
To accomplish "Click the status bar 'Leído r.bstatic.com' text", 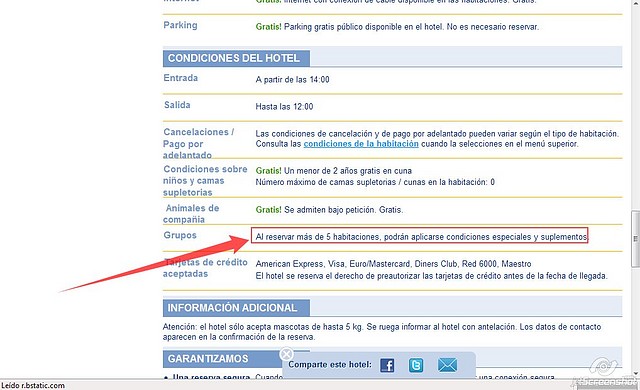I will (x=33, y=386).
